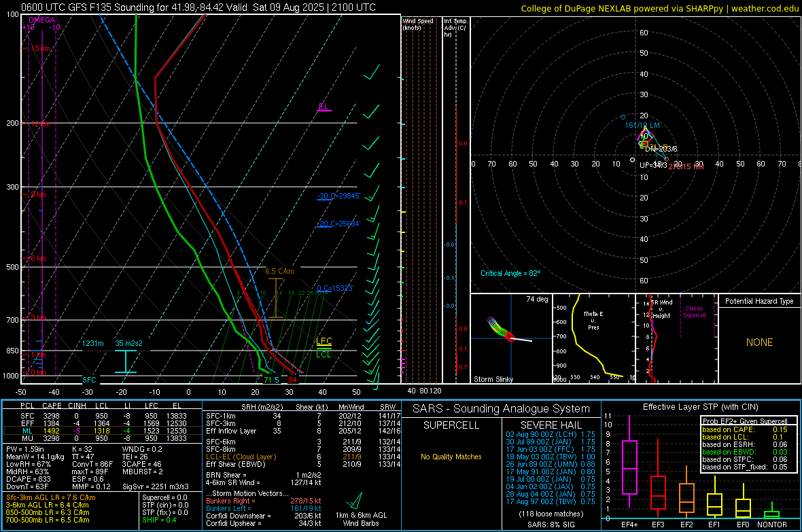802x532 pixels.
Task: Select the highlighted ML parcel row
Action: coord(103,431)
